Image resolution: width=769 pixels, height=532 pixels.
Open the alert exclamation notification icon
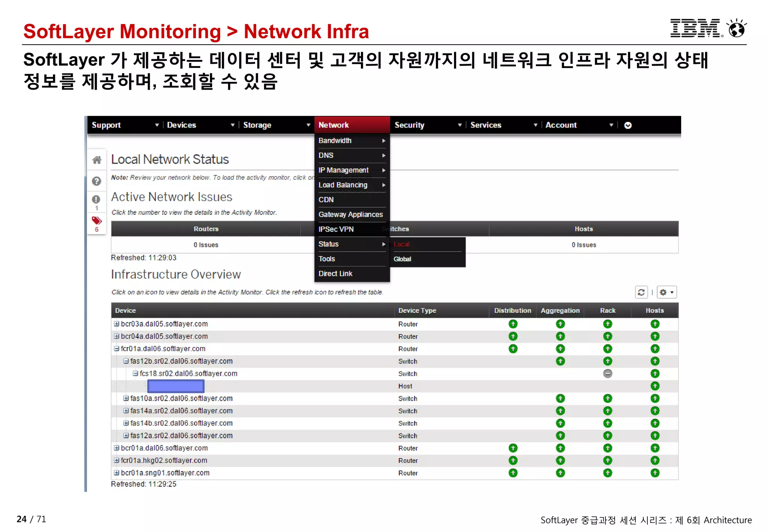click(96, 199)
